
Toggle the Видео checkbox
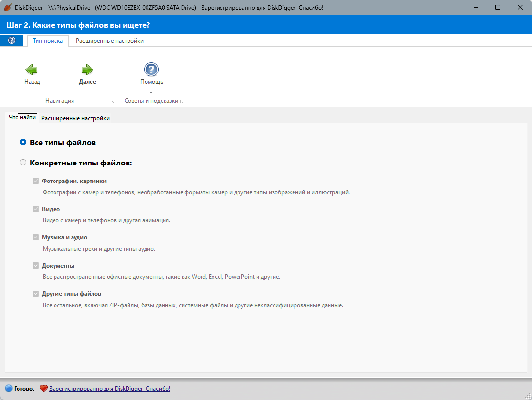point(36,209)
